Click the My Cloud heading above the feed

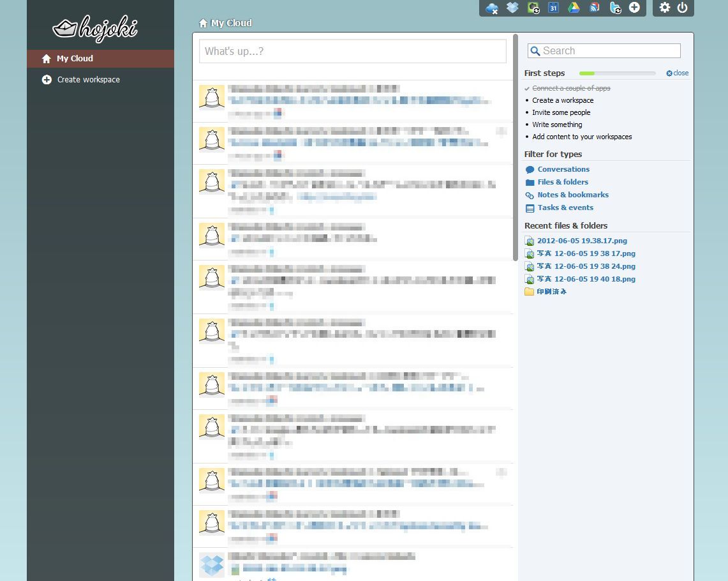pos(225,23)
